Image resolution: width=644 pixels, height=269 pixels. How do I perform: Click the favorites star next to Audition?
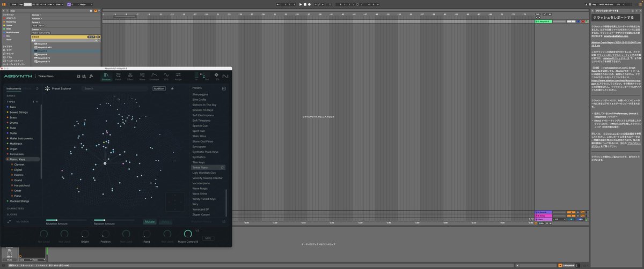[x=172, y=88]
